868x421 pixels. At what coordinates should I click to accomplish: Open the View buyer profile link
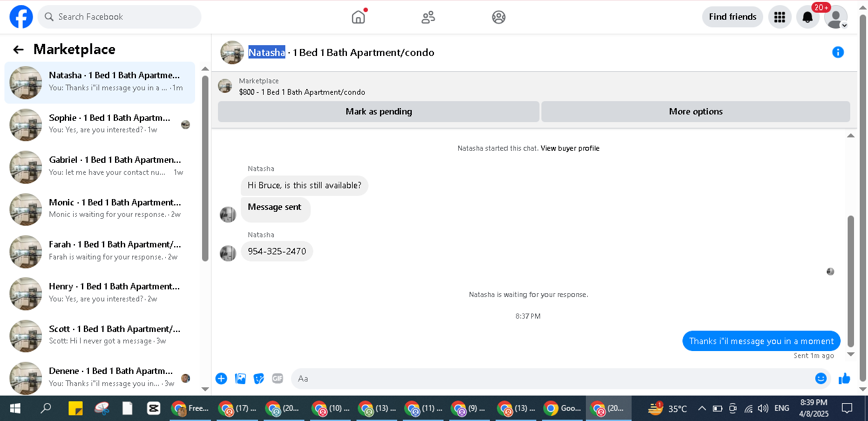570,148
